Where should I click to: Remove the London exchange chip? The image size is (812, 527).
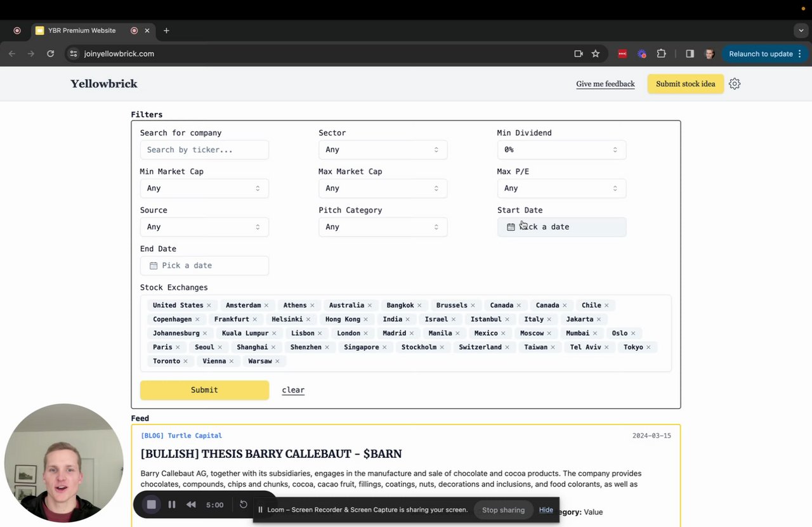[x=365, y=334]
